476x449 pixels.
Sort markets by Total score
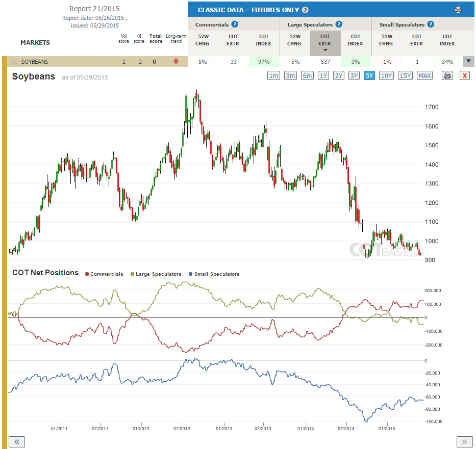pos(156,39)
